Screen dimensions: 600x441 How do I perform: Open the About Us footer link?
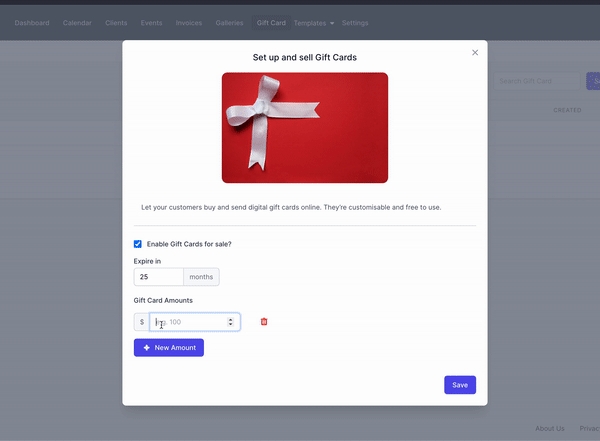point(549,428)
